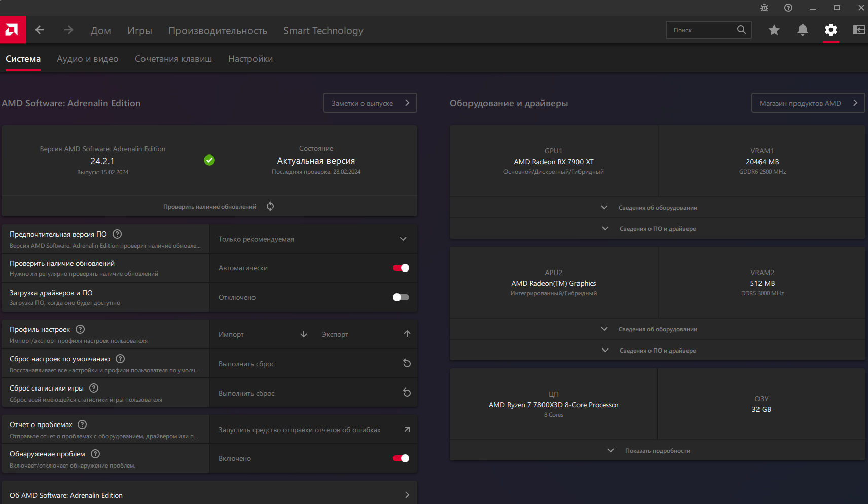Click help icon next to Предпочтительная версия ПО
This screenshot has width=868, height=504.
click(117, 234)
